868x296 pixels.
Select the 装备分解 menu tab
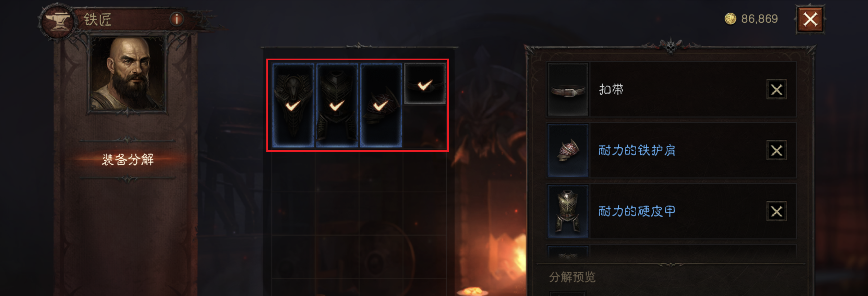coord(128,159)
